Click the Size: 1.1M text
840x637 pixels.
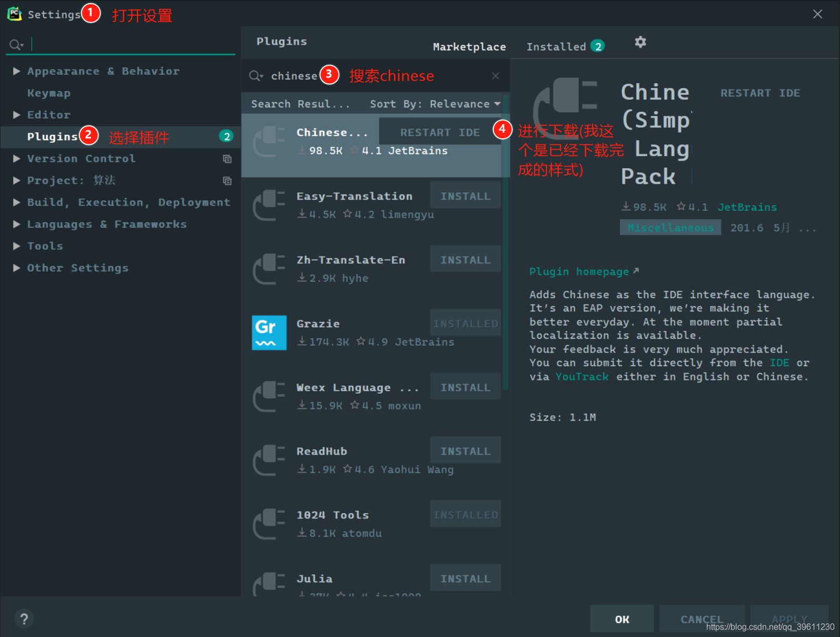pyautogui.click(x=562, y=417)
